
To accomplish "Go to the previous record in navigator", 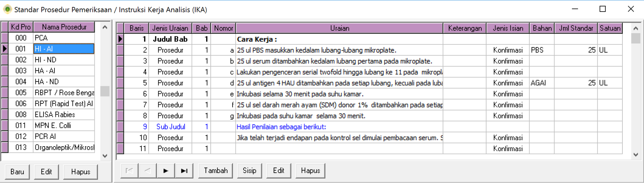I will 148,171.
